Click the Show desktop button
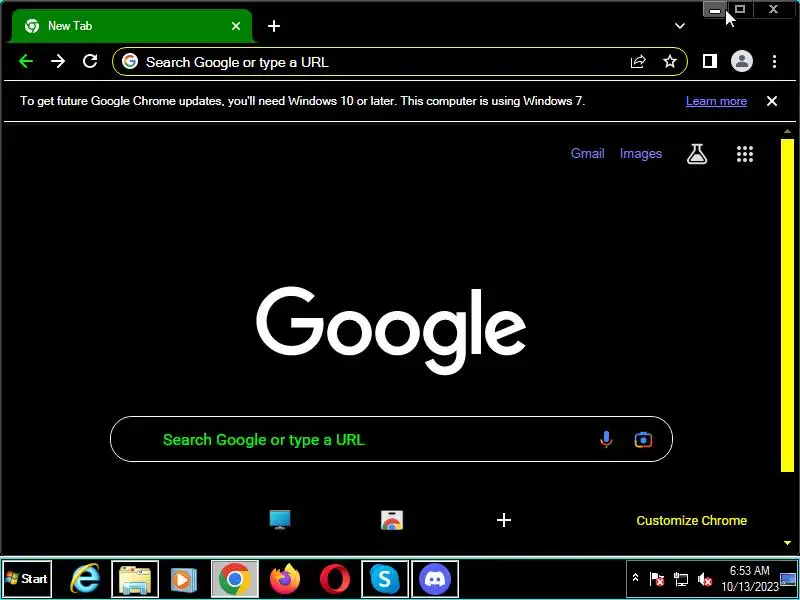 tap(788, 579)
